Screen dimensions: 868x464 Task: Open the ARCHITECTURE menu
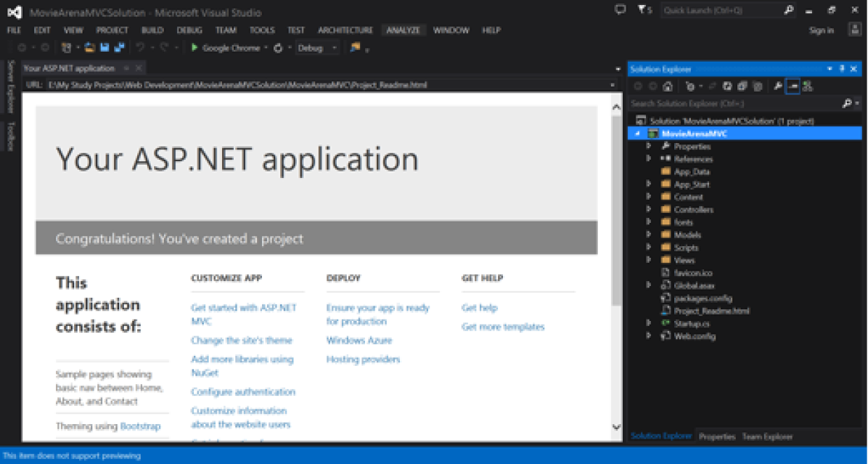(345, 30)
